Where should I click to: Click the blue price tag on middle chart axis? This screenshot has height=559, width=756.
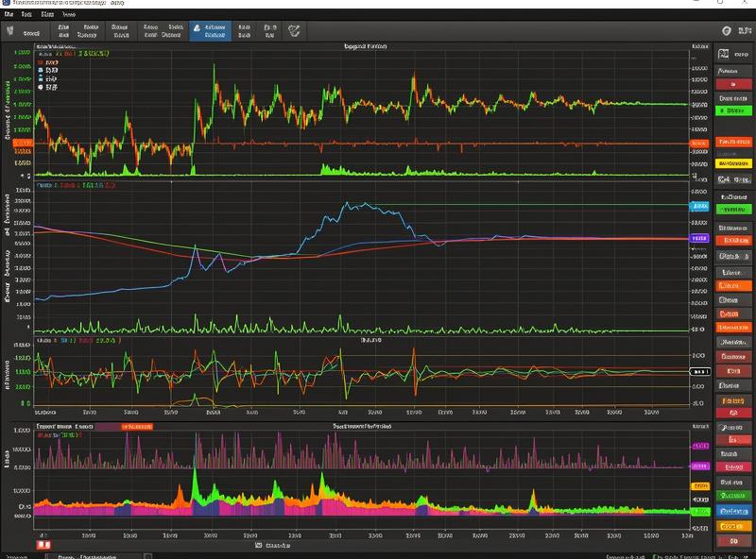tap(699, 206)
